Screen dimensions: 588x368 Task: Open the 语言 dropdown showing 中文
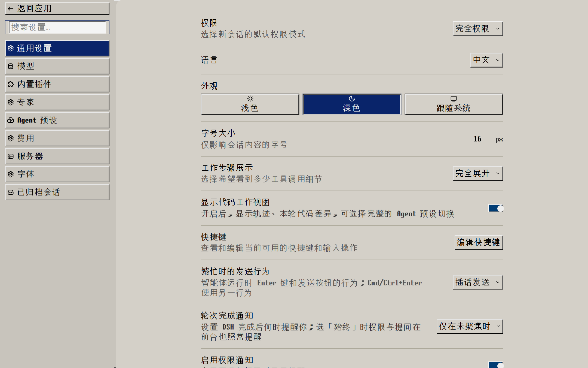(486, 60)
